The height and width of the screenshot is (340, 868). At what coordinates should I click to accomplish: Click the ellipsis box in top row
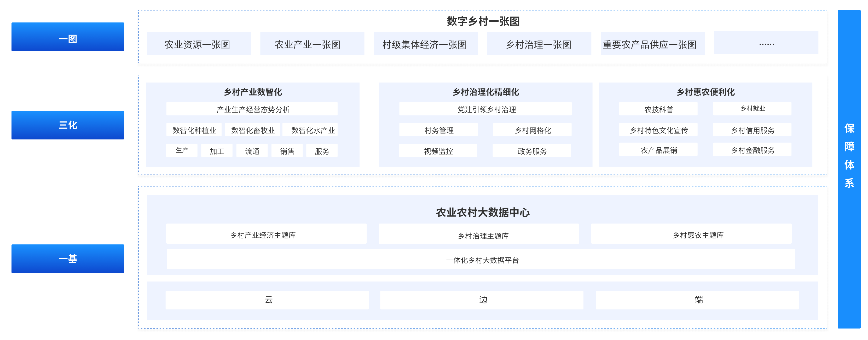tap(766, 43)
